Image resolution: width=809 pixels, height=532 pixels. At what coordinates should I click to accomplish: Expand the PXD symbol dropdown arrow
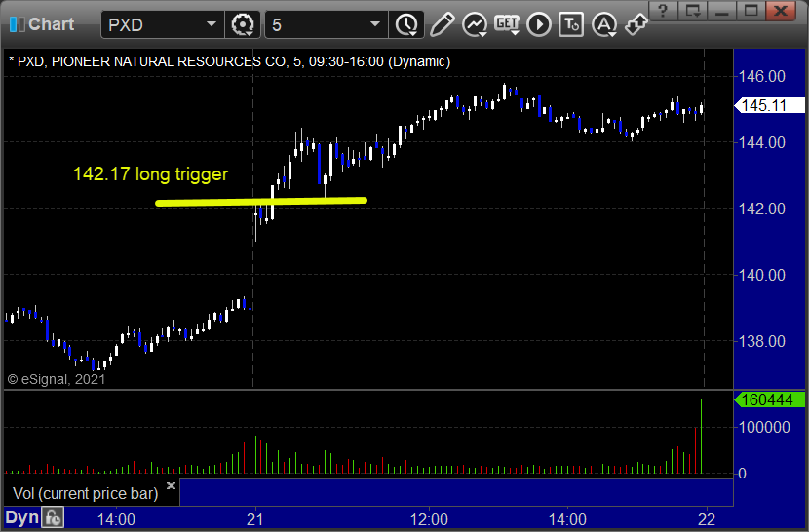click(211, 24)
